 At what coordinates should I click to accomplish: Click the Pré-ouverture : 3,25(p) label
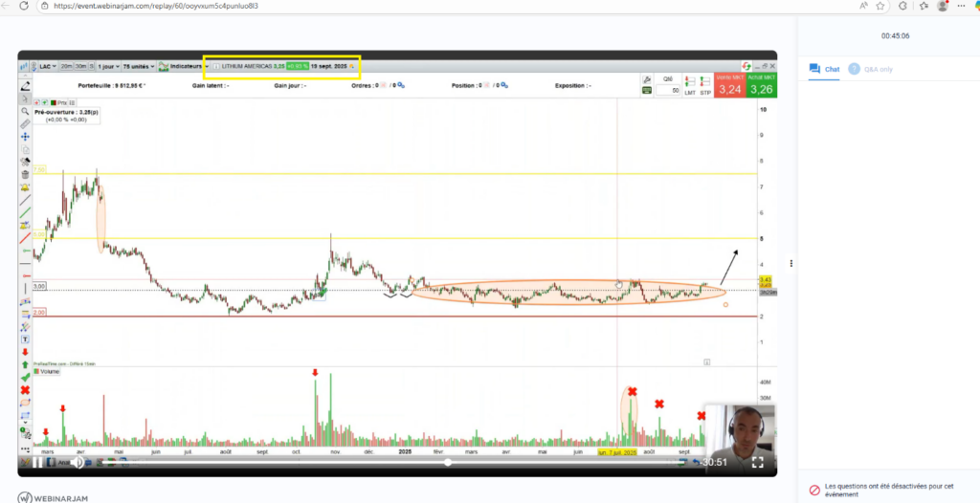(66, 113)
